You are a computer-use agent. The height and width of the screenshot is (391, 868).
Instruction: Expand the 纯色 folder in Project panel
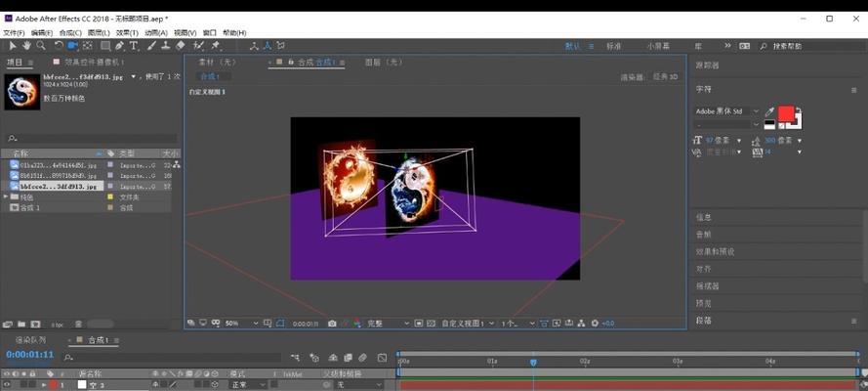[6, 197]
